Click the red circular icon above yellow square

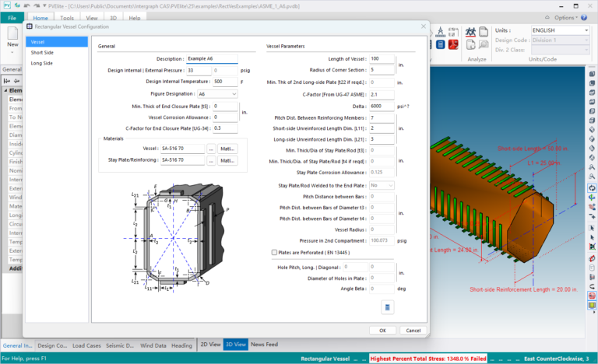pos(592,296)
